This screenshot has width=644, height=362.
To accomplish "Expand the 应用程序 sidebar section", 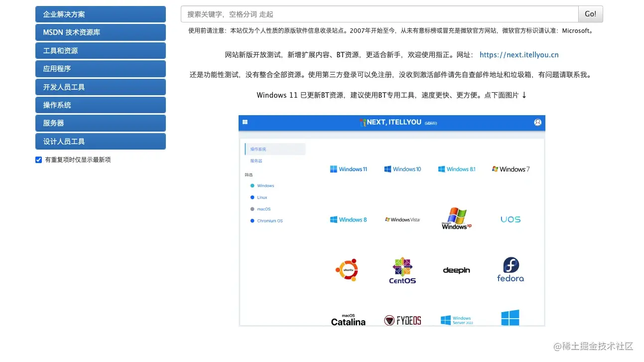I will click(100, 68).
